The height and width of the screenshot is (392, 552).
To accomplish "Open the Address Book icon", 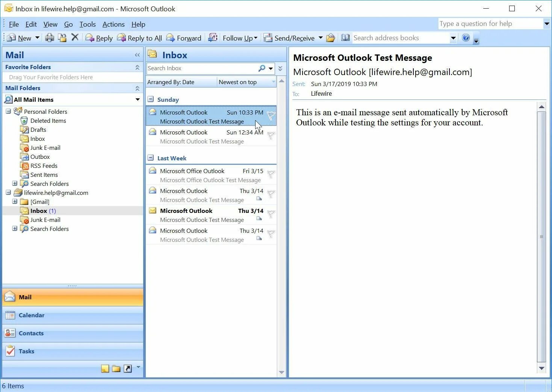I will click(x=345, y=38).
